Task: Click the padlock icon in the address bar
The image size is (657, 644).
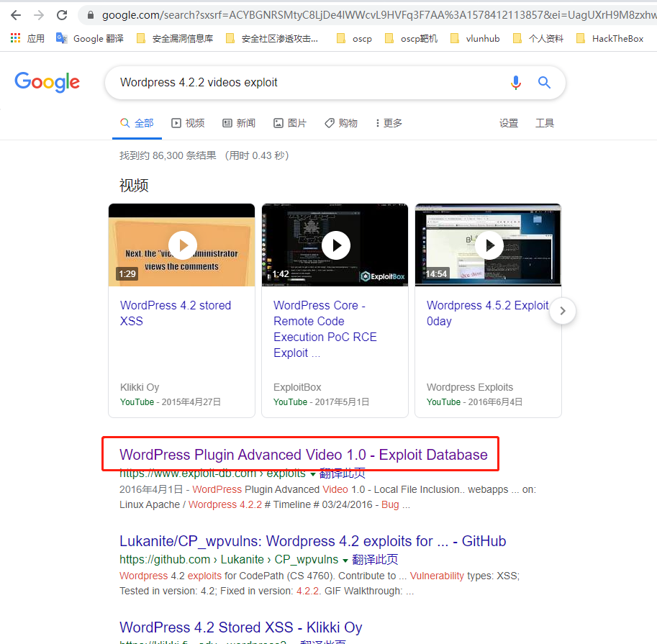Action: pos(91,15)
